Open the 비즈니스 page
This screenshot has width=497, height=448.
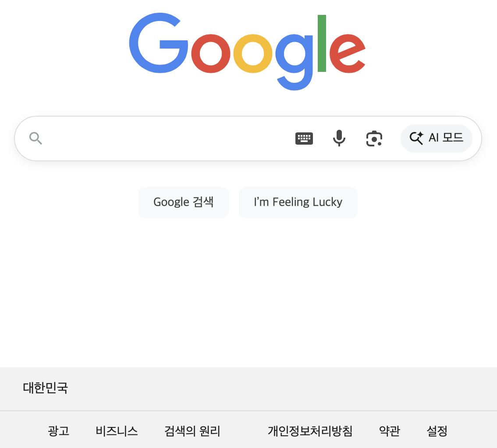[116, 431]
